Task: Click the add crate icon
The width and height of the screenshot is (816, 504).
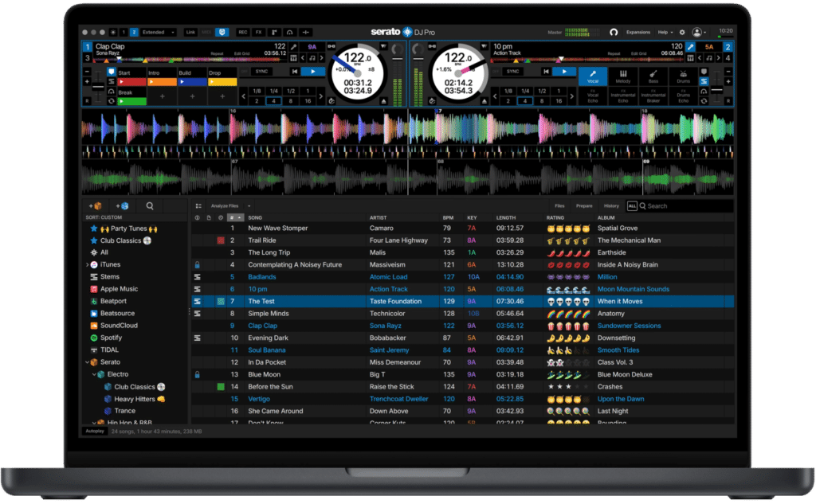Action: pos(96,206)
